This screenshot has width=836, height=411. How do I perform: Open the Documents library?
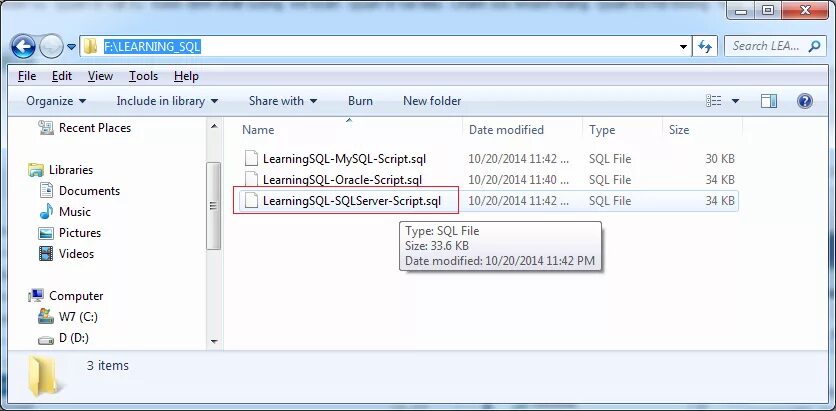point(90,191)
